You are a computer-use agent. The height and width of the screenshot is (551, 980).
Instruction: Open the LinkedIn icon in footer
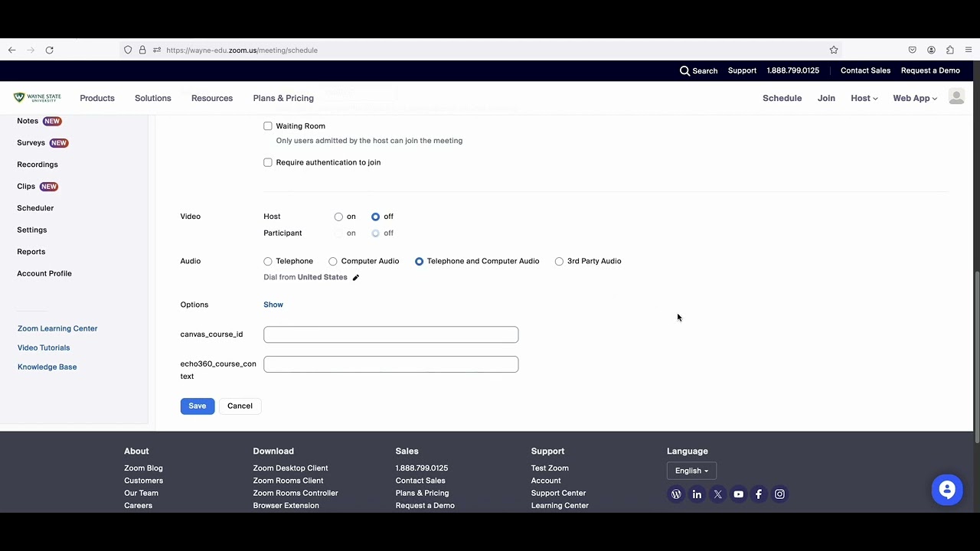pyautogui.click(x=697, y=494)
